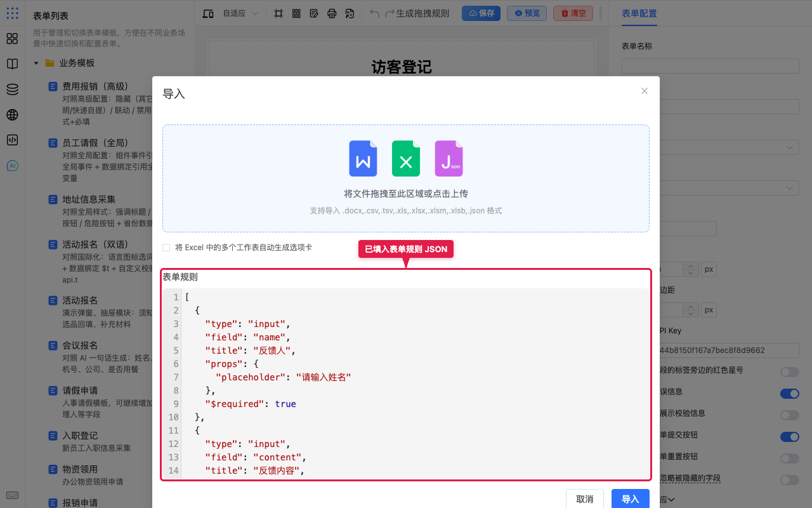Viewport: 812px width, 508px height.
Task: Click the px unit button above 边距
Action: (x=709, y=269)
